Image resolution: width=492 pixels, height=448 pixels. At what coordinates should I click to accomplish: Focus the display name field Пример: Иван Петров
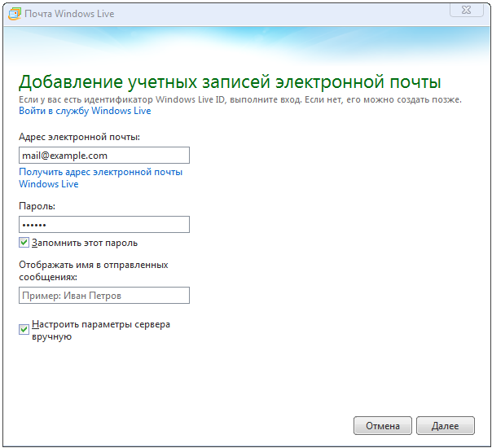coord(104,295)
